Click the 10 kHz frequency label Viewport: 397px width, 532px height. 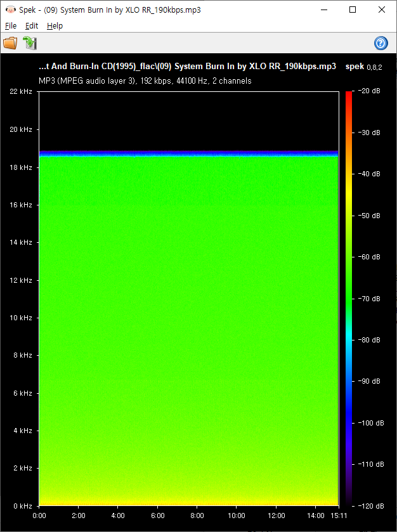point(21,318)
